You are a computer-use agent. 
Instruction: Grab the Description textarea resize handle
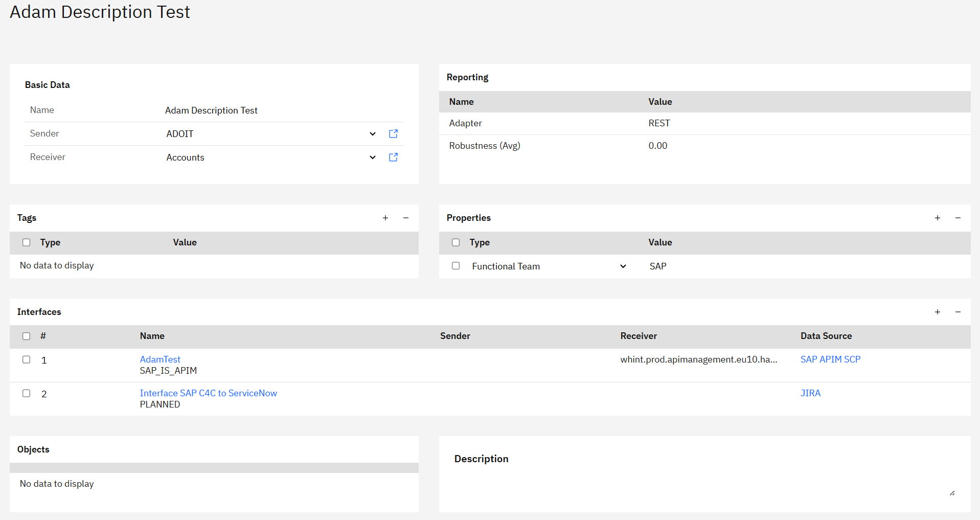click(x=952, y=493)
